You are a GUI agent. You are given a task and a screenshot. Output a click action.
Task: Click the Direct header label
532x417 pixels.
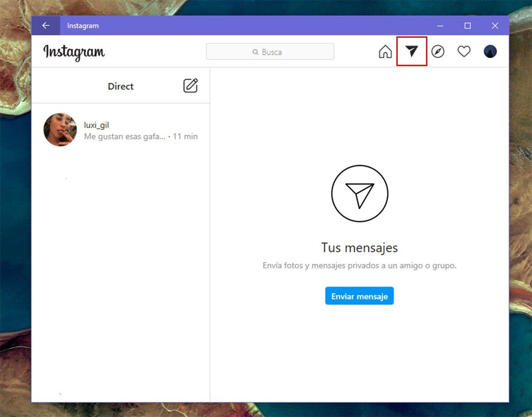pyautogui.click(x=121, y=87)
